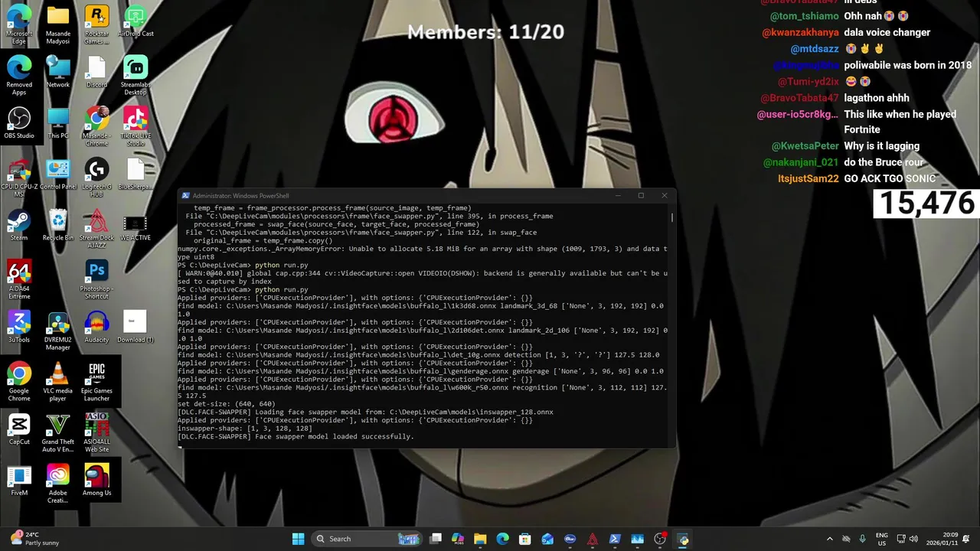Click the taskbar Search box
The width and height of the screenshot is (980, 551).
point(367,539)
